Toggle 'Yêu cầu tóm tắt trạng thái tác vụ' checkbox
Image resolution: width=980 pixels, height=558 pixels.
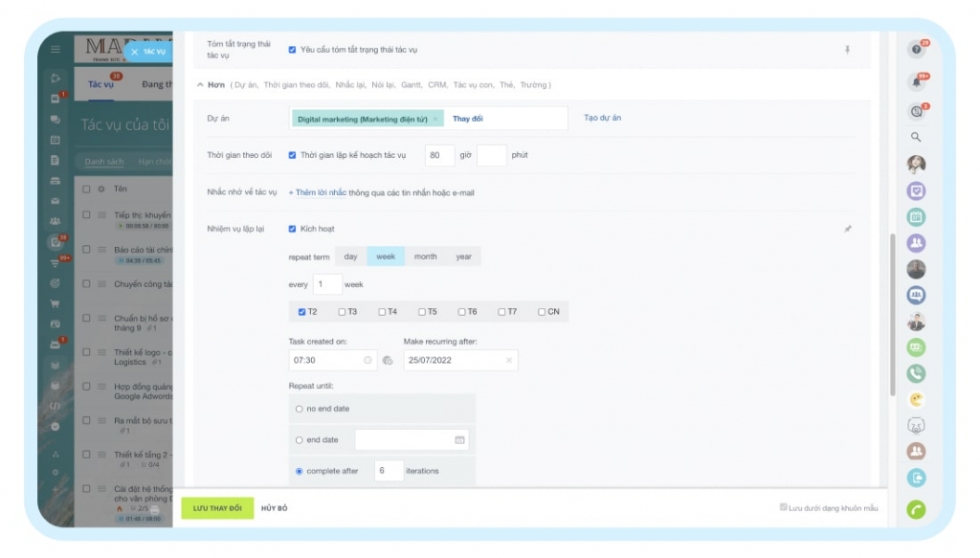pos(292,50)
